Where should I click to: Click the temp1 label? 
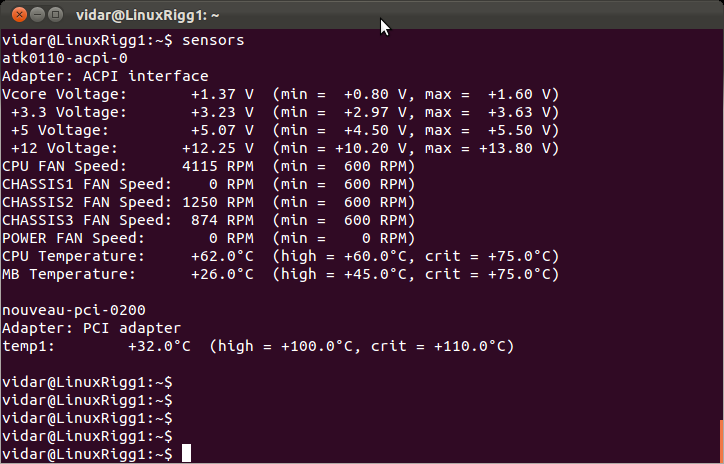28,346
